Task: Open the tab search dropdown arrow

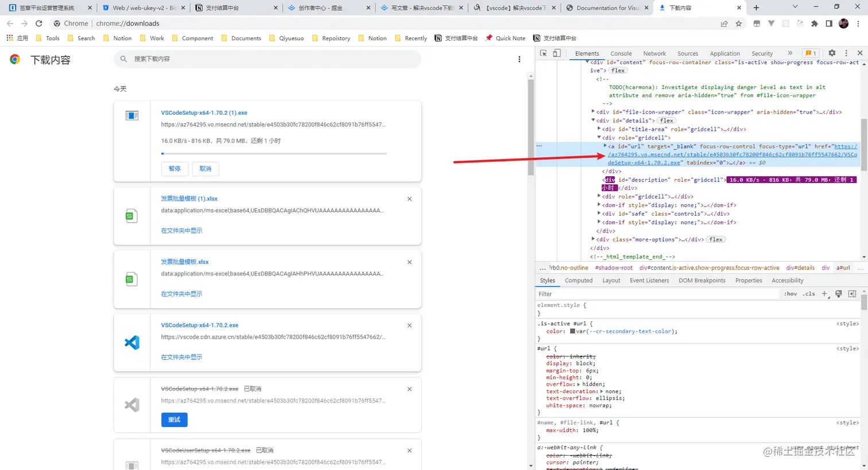Action: 795,7
